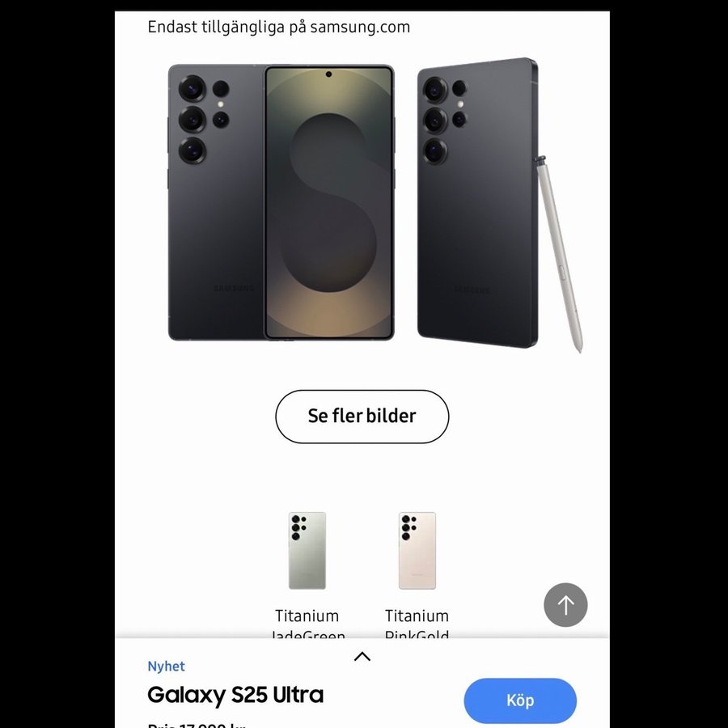This screenshot has width=728, height=728.
Task: Click the blue Köp button
Action: point(520,700)
